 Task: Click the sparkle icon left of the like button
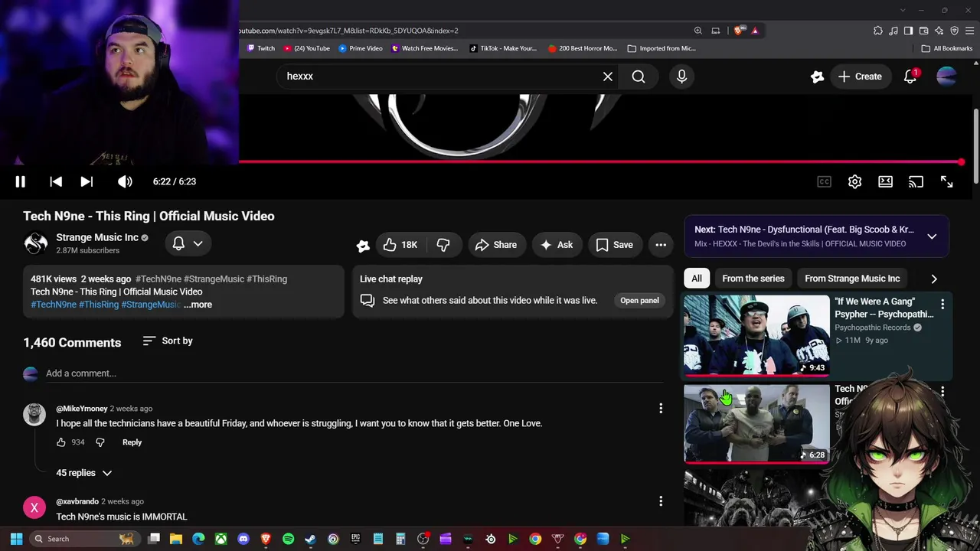pos(363,245)
